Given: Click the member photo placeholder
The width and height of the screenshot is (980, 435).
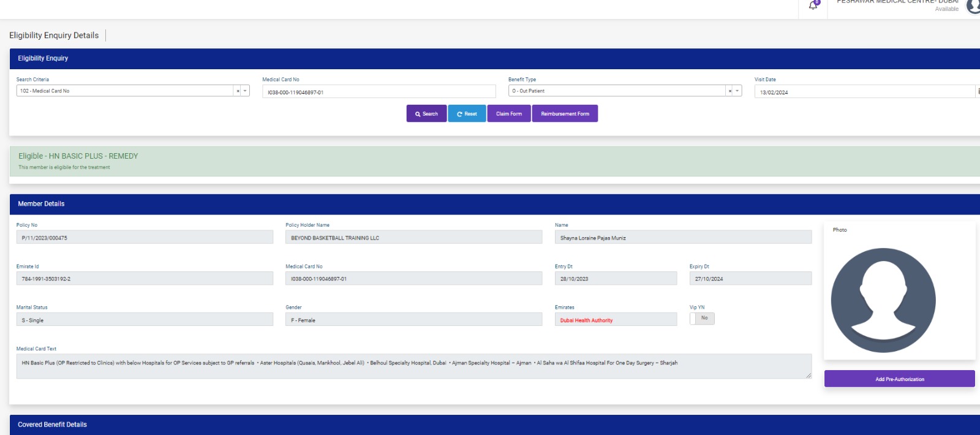Looking at the screenshot, I should [x=883, y=300].
